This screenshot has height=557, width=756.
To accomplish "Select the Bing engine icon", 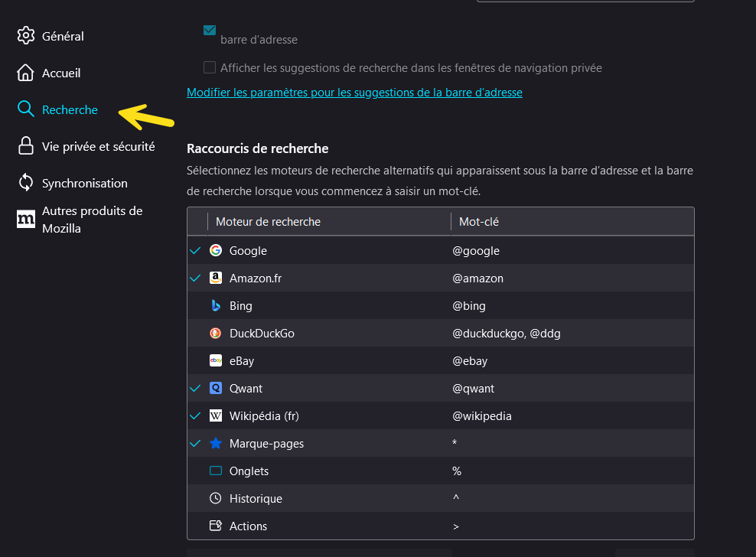I will coord(216,306).
